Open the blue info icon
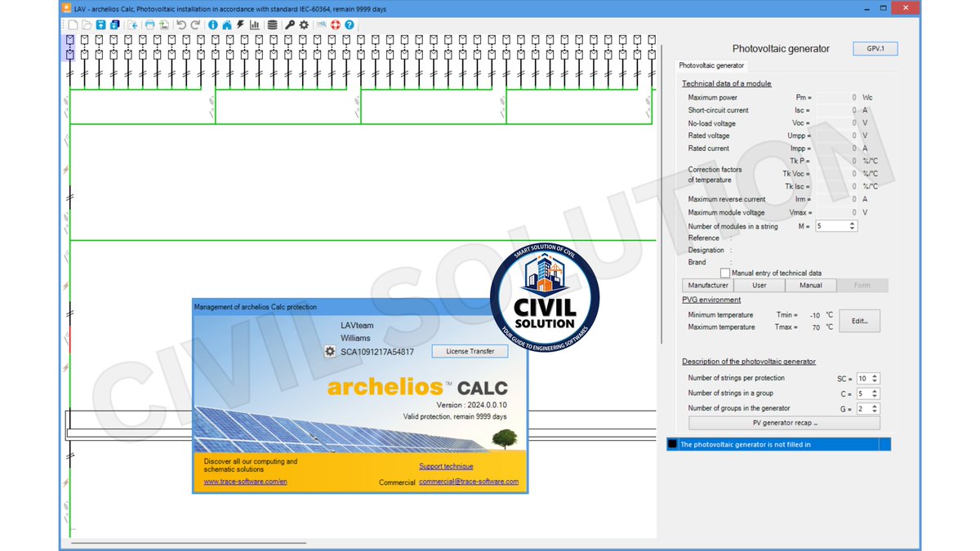The width and height of the screenshot is (980, 551). [213, 25]
